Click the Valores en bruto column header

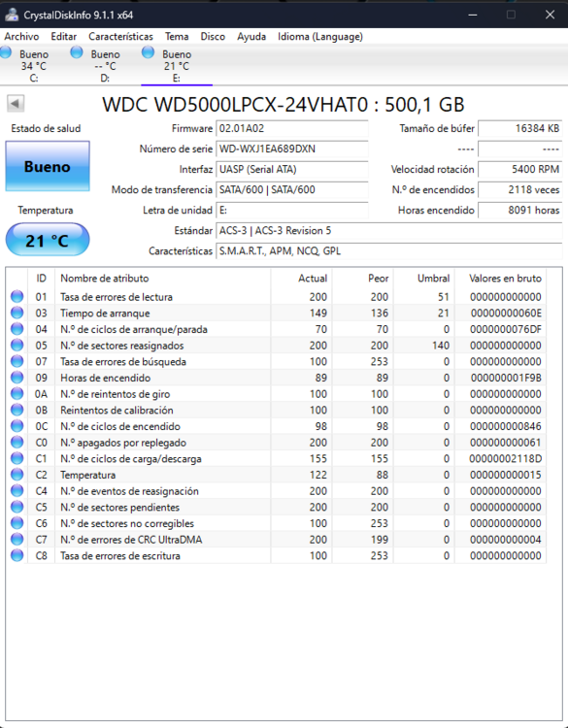click(x=500, y=279)
